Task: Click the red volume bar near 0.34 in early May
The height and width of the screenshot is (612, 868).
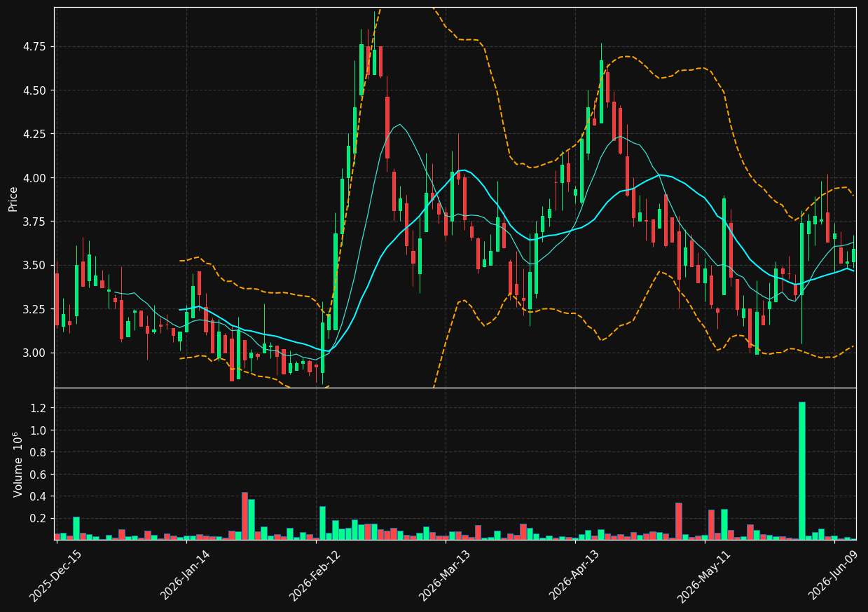Action: 679,521
